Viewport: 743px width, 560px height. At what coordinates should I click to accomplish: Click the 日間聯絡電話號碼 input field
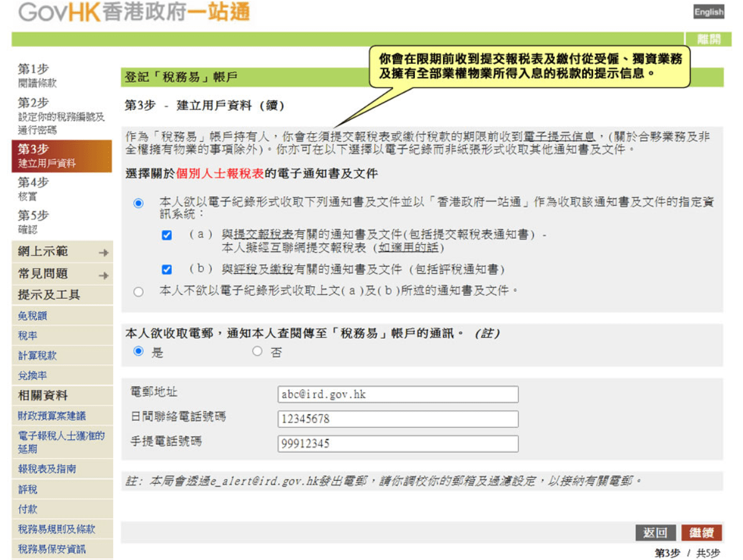398,419
